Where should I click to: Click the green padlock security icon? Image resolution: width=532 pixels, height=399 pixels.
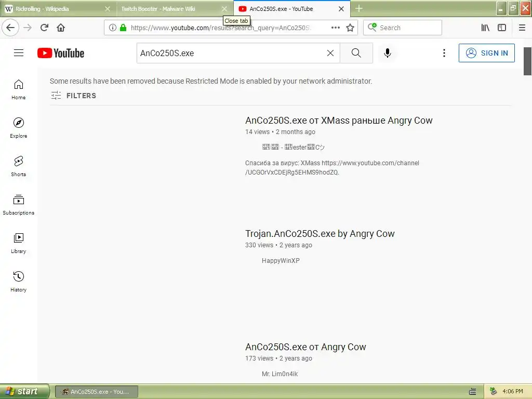[123, 28]
